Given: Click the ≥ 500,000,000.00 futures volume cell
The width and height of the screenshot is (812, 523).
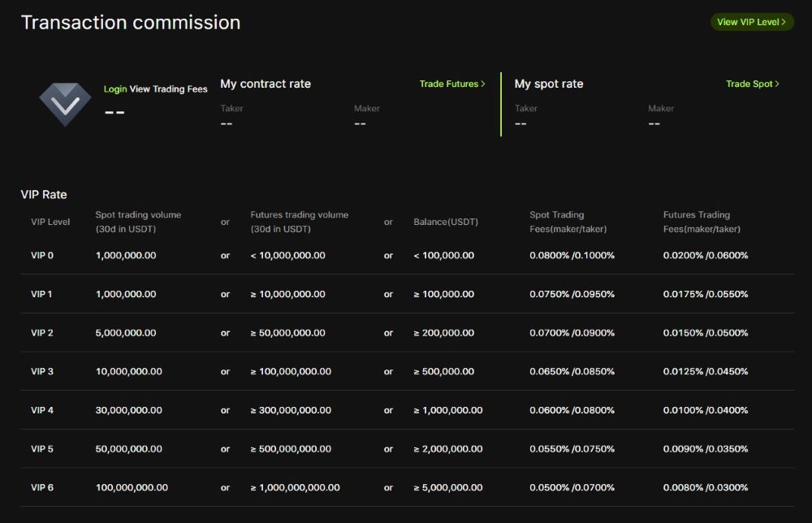Looking at the screenshot, I should click(291, 449).
